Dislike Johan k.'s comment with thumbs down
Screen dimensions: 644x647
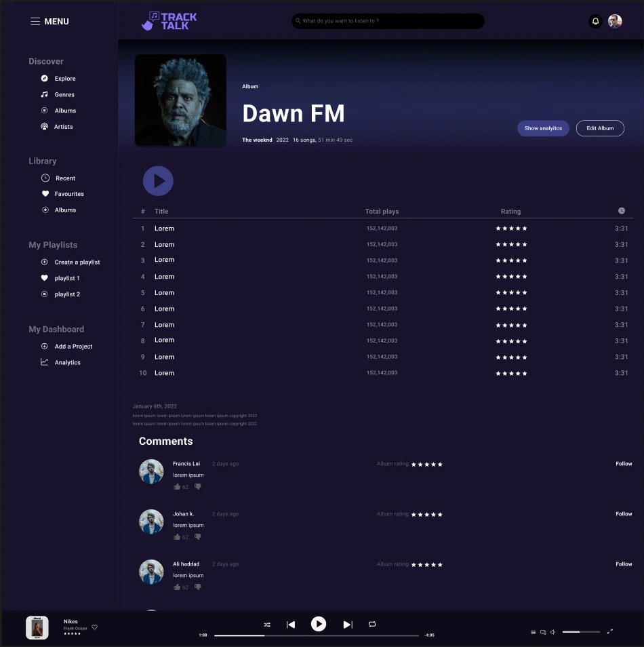pos(198,537)
